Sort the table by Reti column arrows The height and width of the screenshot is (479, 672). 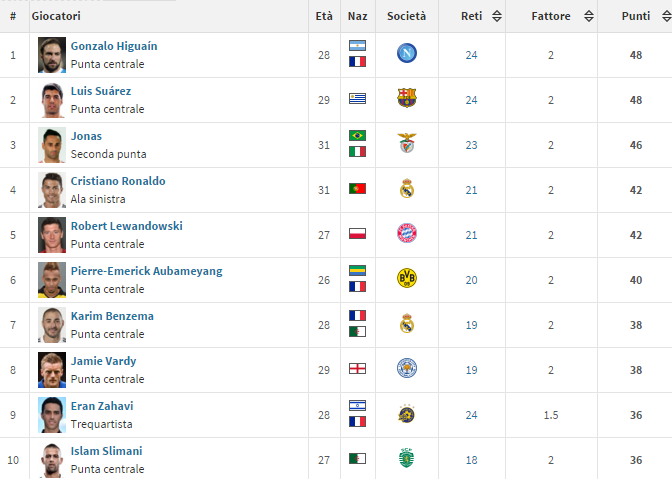[x=497, y=16]
